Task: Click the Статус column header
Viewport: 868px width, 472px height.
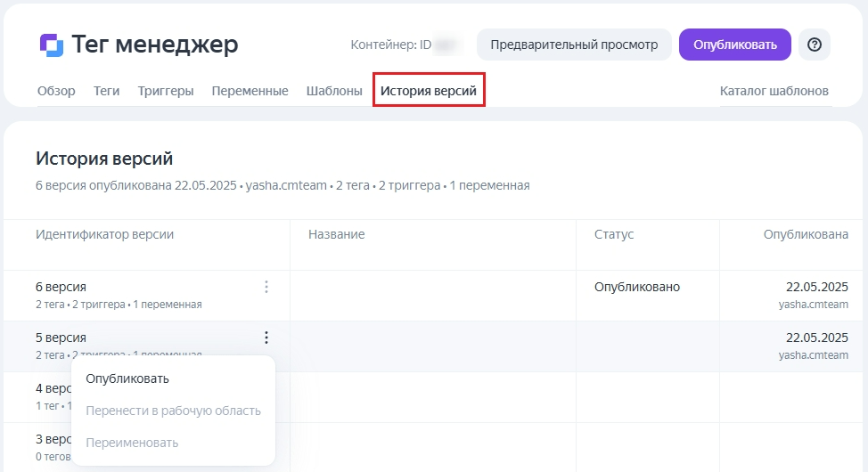Action: [614, 234]
